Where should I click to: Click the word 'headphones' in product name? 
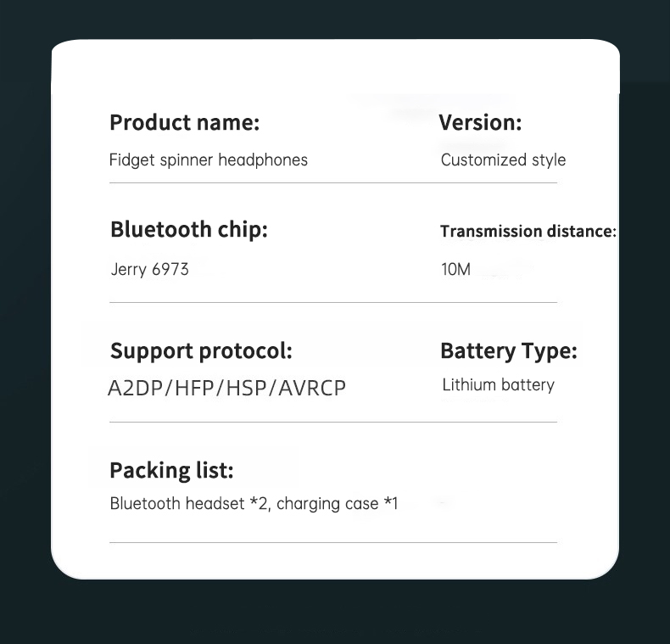point(263,160)
